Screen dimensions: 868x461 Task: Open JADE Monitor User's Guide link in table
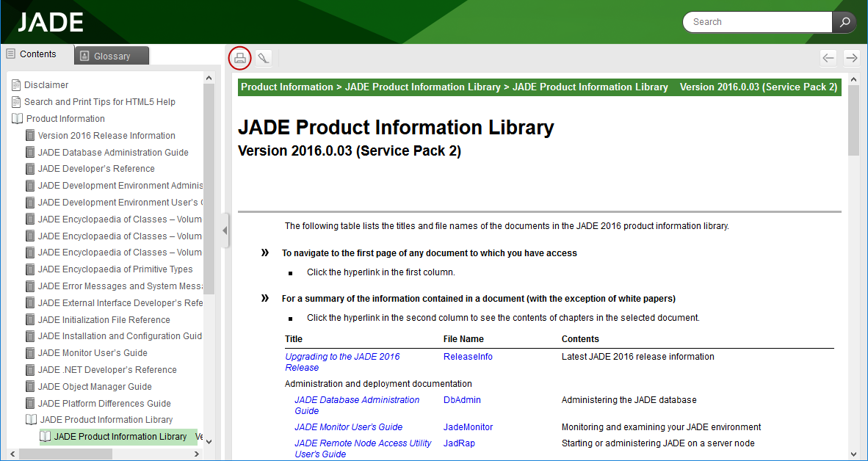[348, 427]
